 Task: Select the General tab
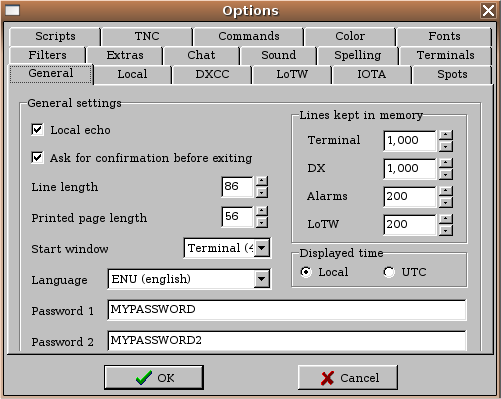click(x=51, y=74)
